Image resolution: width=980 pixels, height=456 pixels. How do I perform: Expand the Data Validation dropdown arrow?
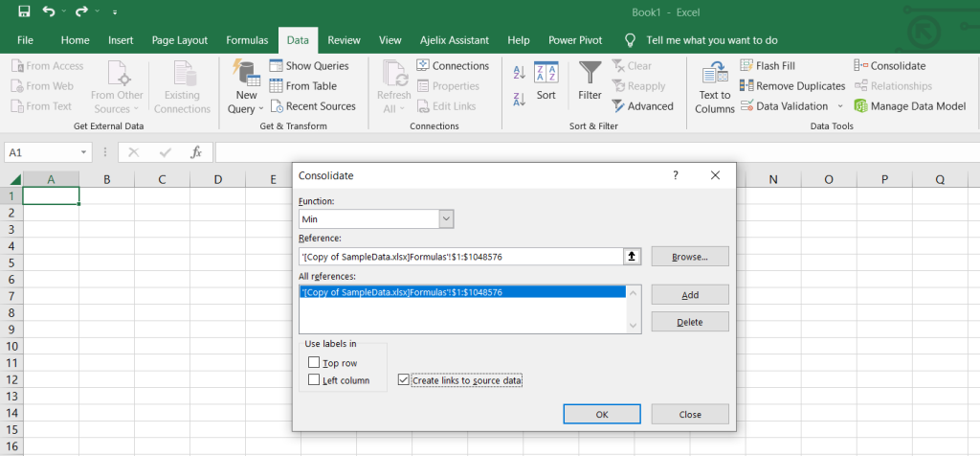pos(840,106)
